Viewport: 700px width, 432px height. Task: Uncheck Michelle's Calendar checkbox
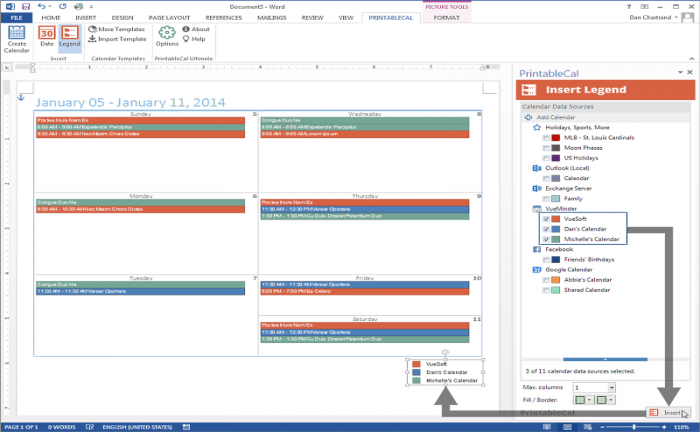(x=546, y=240)
